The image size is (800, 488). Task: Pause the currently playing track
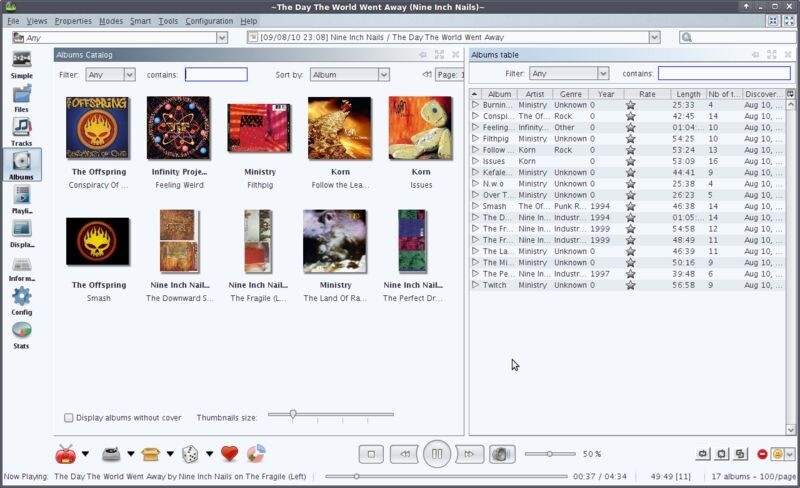(x=437, y=454)
